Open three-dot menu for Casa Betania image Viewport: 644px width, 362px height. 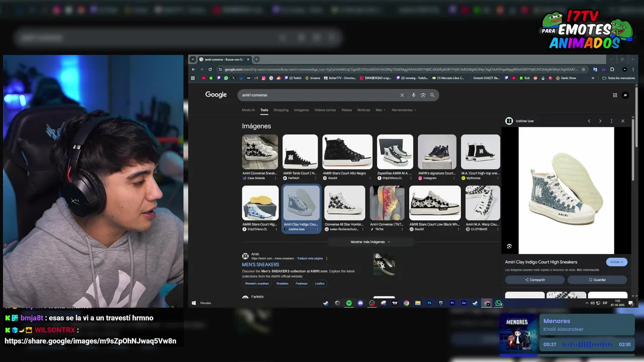coord(276,178)
